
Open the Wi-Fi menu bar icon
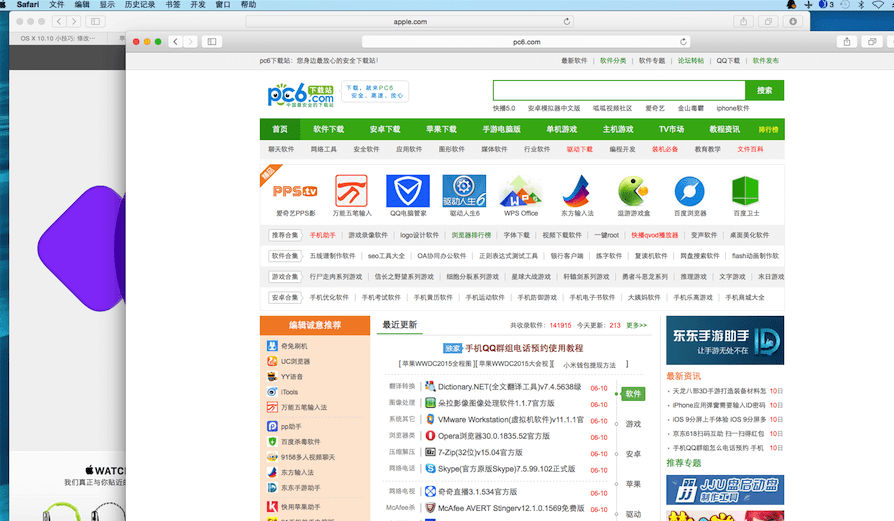[878, 5]
